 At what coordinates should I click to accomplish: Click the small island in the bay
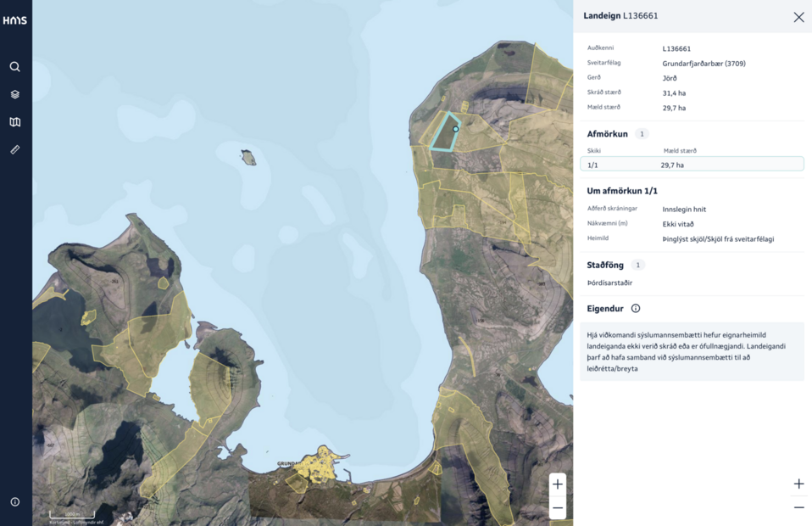(248, 157)
